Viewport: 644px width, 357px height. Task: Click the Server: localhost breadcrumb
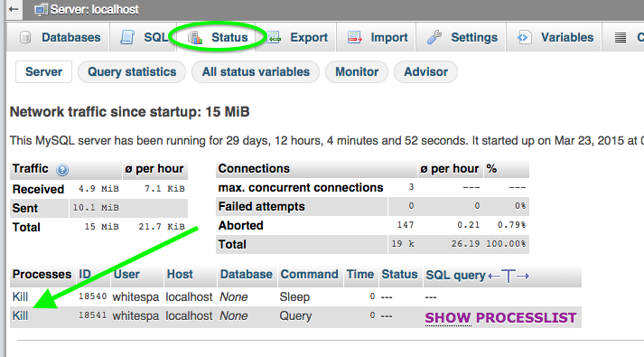tap(95, 9)
